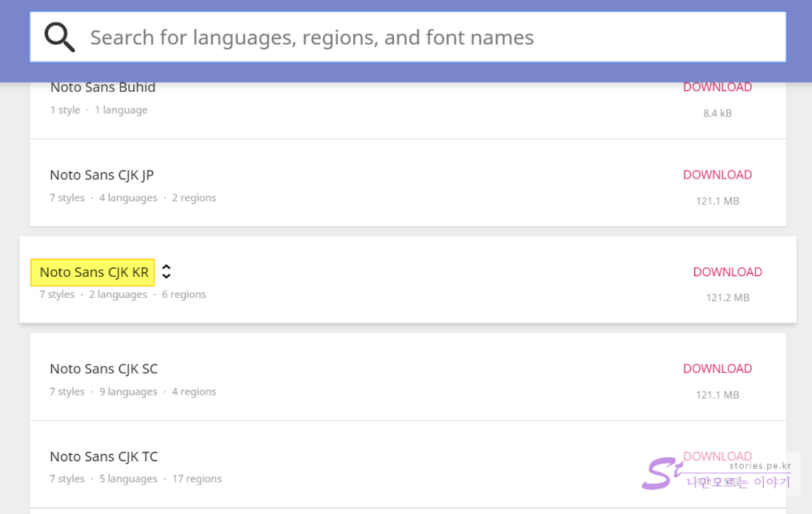Open the Noto Sans CJK TC entry title
Image resolution: width=812 pixels, height=514 pixels.
click(104, 457)
